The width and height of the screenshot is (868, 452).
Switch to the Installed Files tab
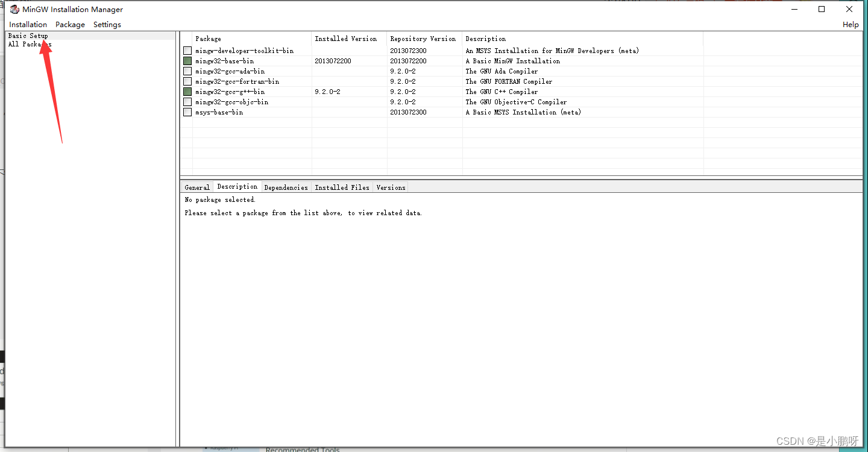click(342, 187)
